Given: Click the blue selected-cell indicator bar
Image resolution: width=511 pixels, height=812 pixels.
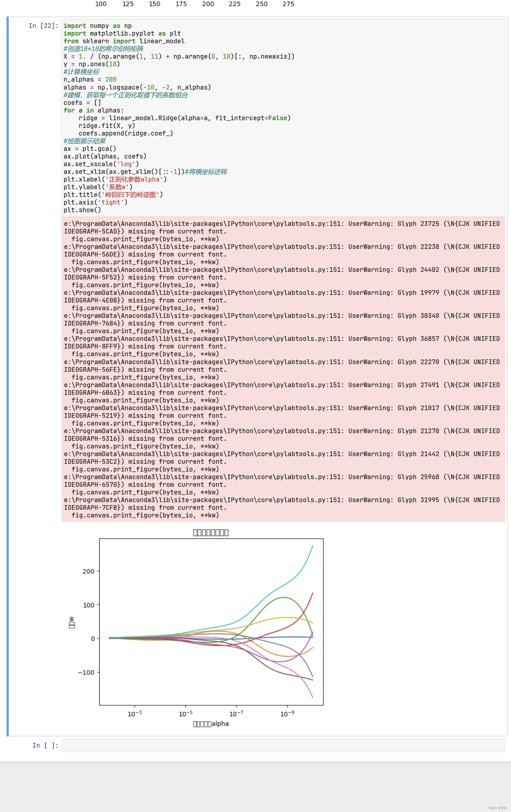Looking at the screenshot, I should tap(8, 376).
